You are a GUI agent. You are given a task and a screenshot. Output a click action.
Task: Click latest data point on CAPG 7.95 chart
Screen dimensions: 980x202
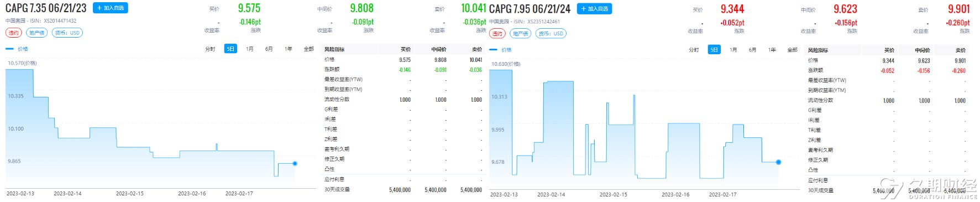pyautogui.click(x=778, y=162)
